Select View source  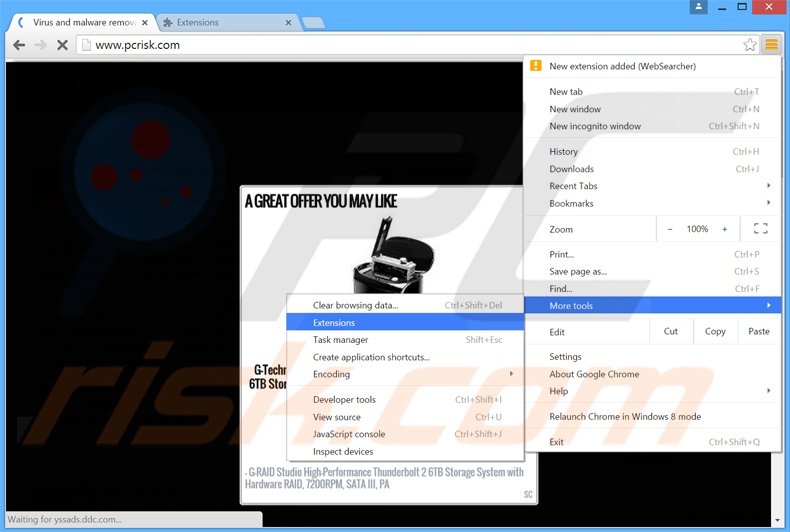(x=405, y=417)
